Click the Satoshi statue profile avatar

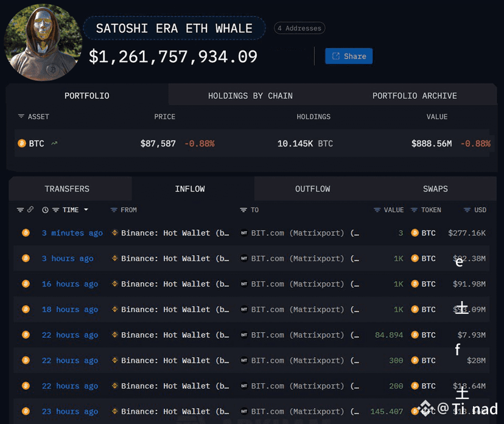click(x=43, y=43)
